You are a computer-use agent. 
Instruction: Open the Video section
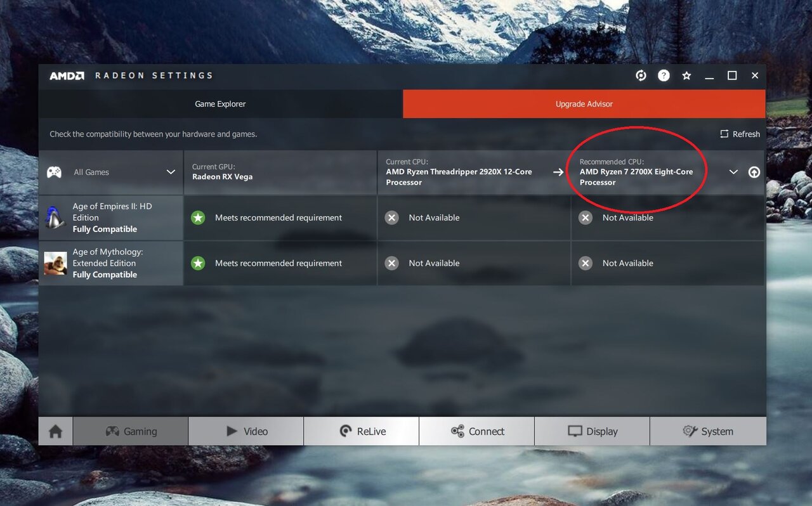[x=246, y=431]
